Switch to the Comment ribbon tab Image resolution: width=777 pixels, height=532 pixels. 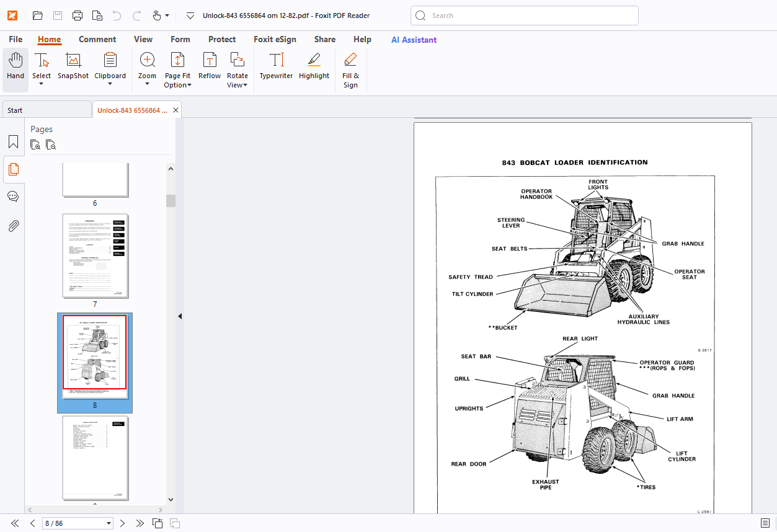click(x=97, y=39)
